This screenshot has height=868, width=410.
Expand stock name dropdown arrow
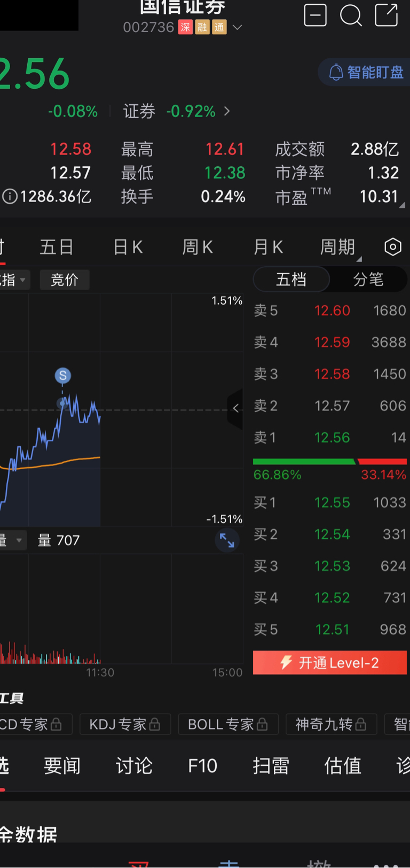tap(238, 27)
